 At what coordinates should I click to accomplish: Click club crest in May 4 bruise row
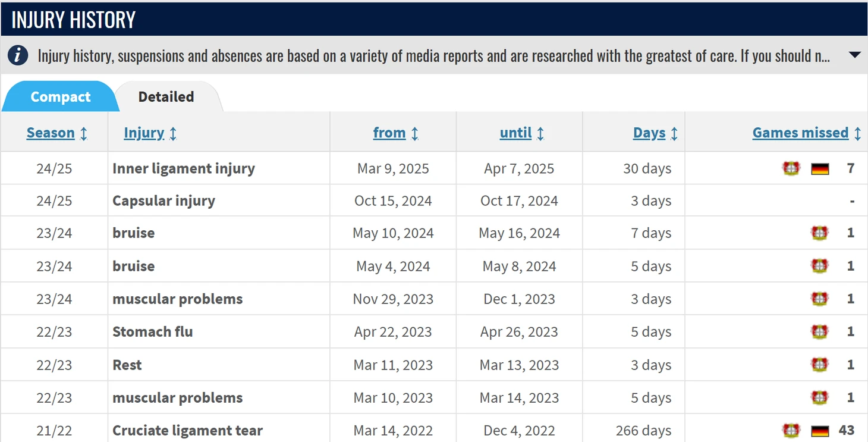(820, 266)
